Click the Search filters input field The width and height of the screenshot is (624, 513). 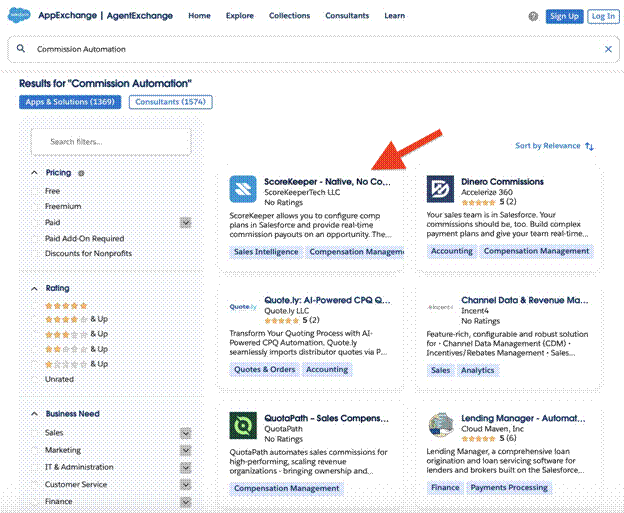click(110, 142)
